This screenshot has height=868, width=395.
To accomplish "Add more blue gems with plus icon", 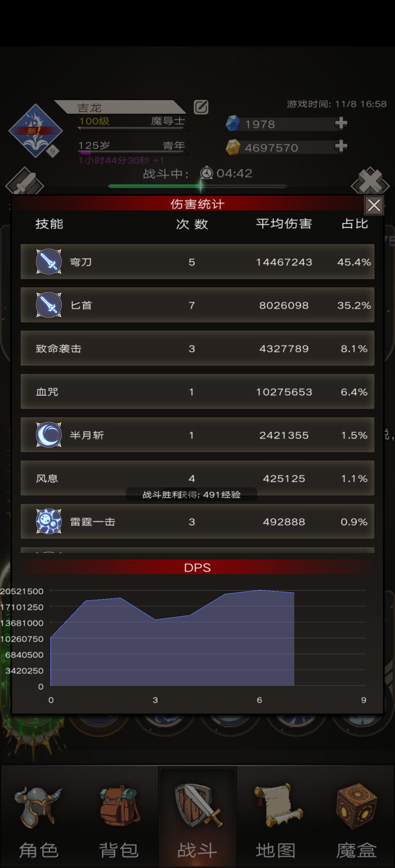I will coord(341,123).
